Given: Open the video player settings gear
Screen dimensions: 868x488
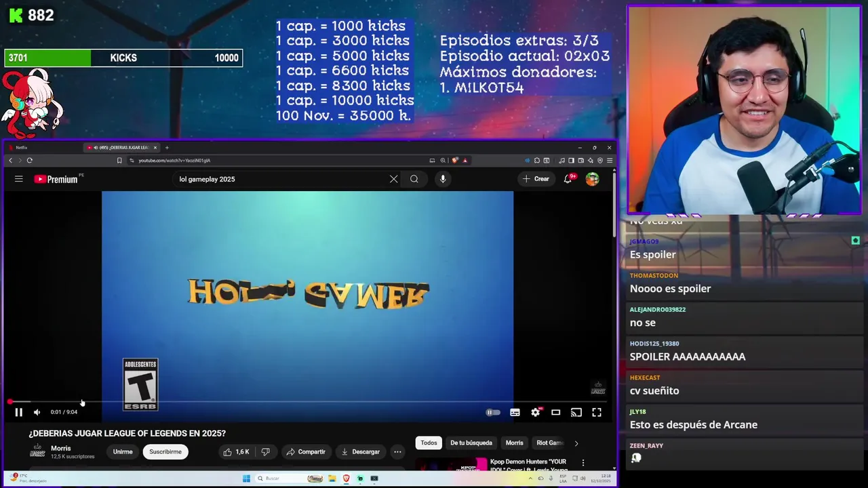Looking at the screenshot, I should point(536,412).
